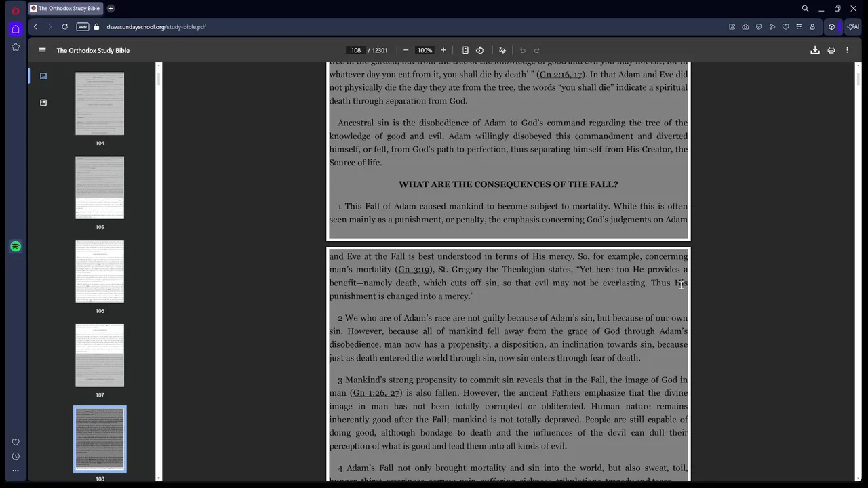Open the edit/snapshot icon in address bar
Screen dimensions: 868x488
click(x=732, y=27)
